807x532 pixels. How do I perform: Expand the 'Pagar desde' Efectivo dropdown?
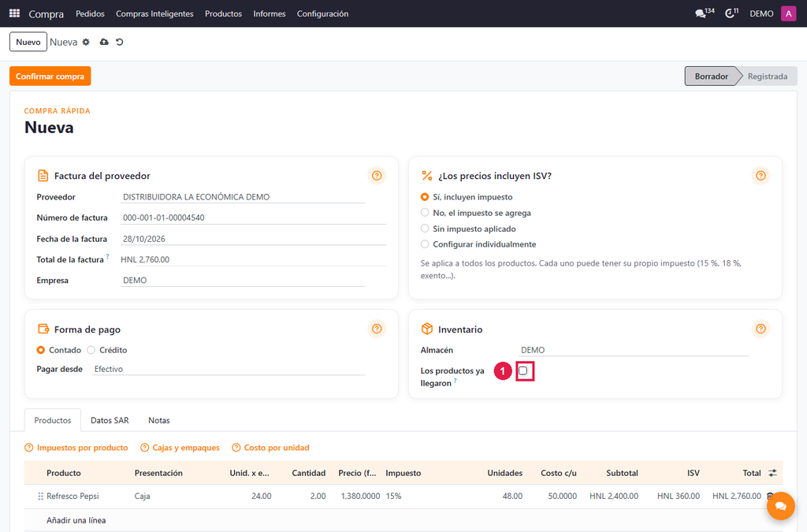229,369
